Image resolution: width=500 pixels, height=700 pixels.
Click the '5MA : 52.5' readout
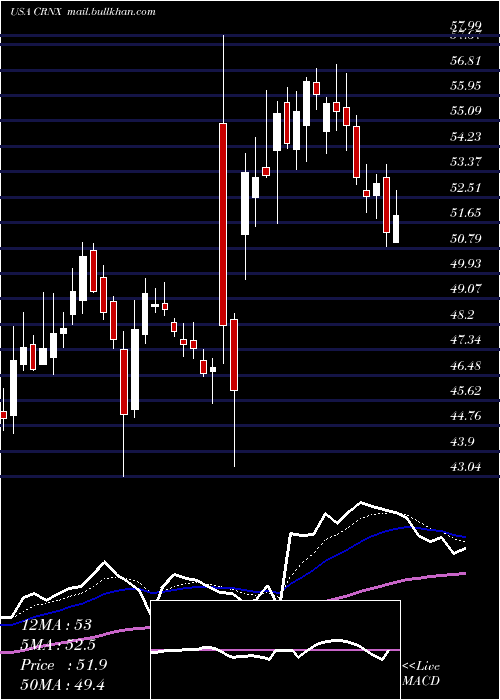pos(60,645)
